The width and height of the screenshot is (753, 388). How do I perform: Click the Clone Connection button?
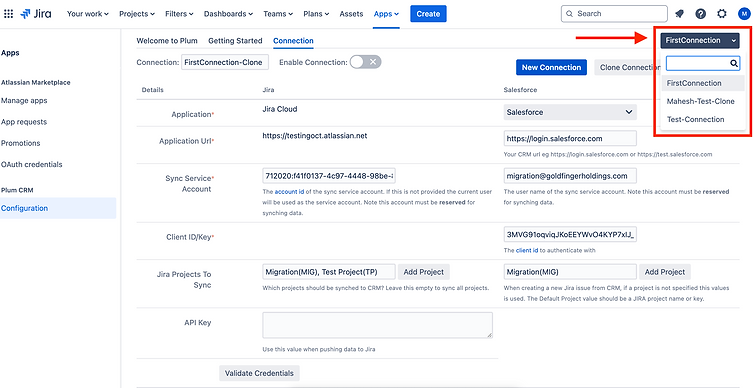627,67
